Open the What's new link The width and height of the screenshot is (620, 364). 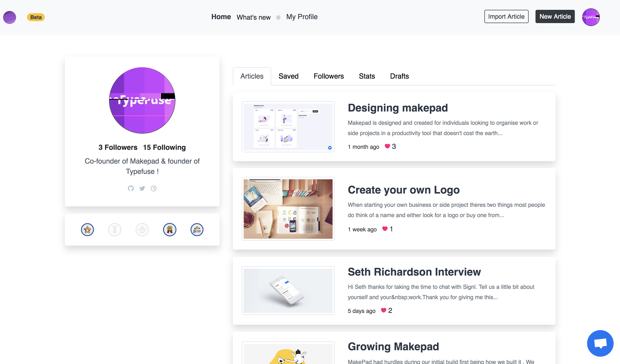254,17
